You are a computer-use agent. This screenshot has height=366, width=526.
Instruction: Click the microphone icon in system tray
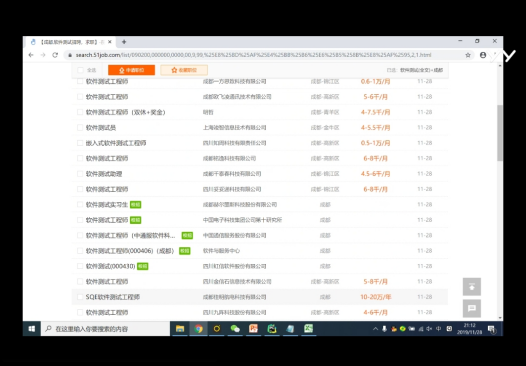click(384, 329)
